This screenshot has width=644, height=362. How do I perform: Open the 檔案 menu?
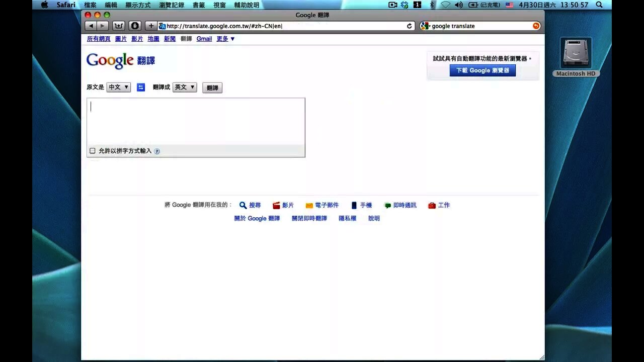(90, 5)
